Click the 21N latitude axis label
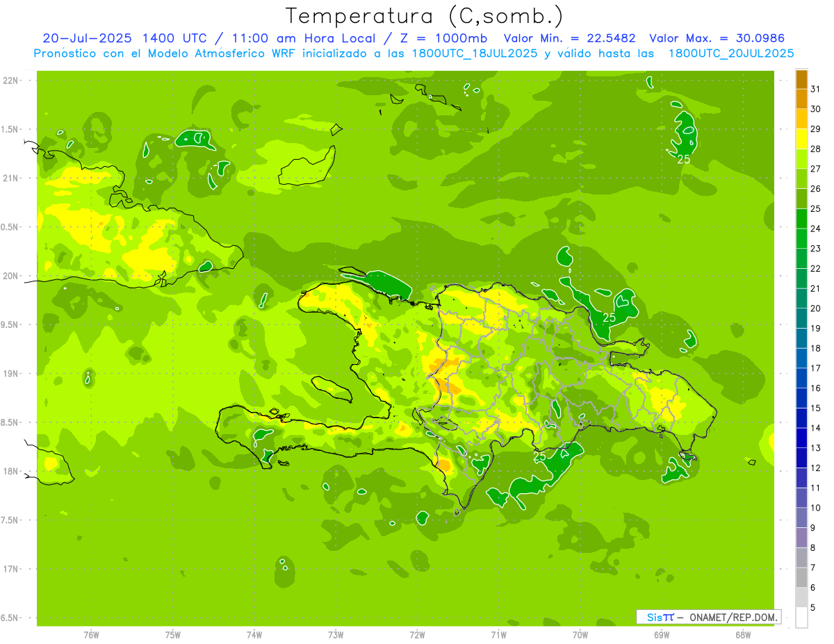 [x=10, y=179]
